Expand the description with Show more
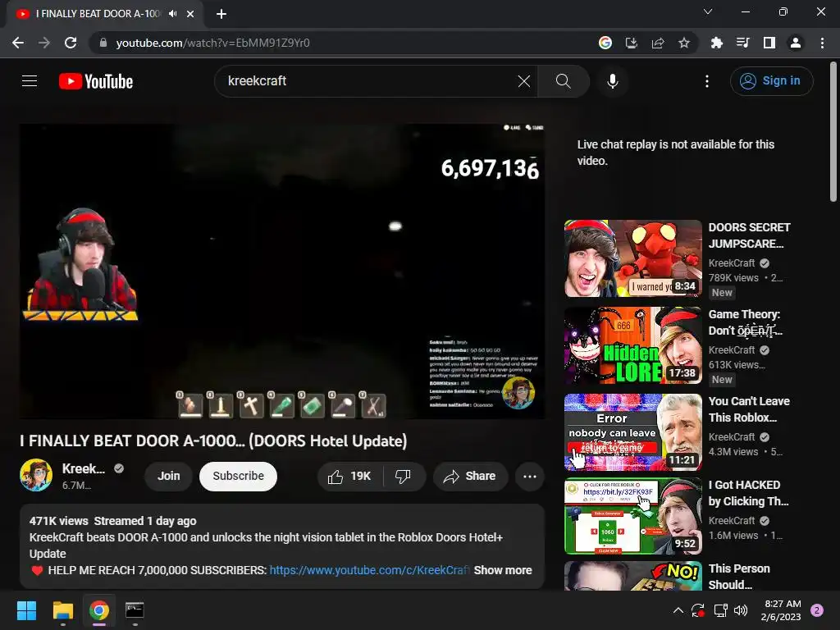The height and width of the screenshot is (630, 840). coord(503,571)
